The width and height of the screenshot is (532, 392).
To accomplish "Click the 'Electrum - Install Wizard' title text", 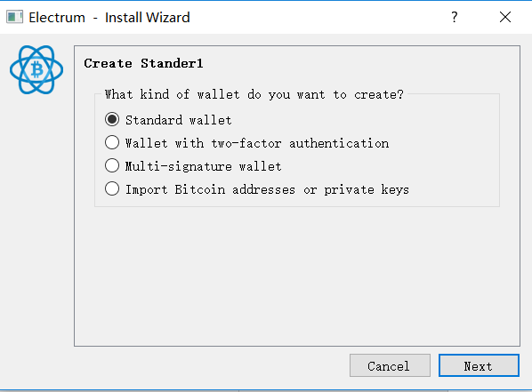I will click(109, 17).
